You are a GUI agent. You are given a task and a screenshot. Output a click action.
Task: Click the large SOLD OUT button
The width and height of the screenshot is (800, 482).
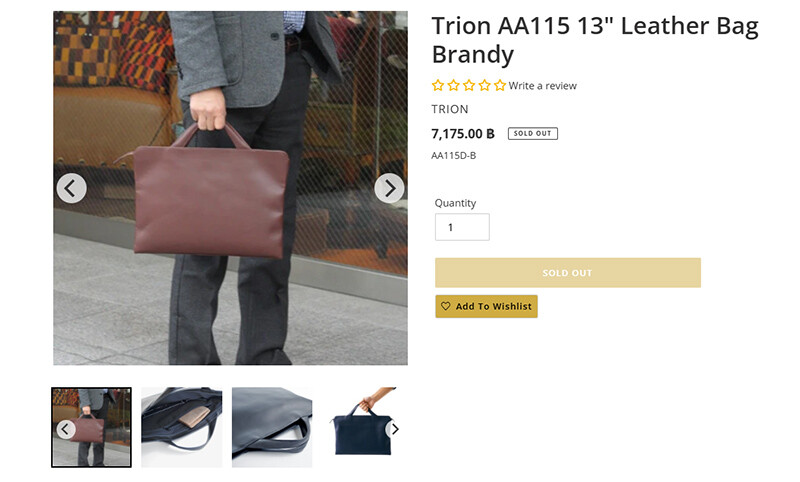tap(568, 273)
